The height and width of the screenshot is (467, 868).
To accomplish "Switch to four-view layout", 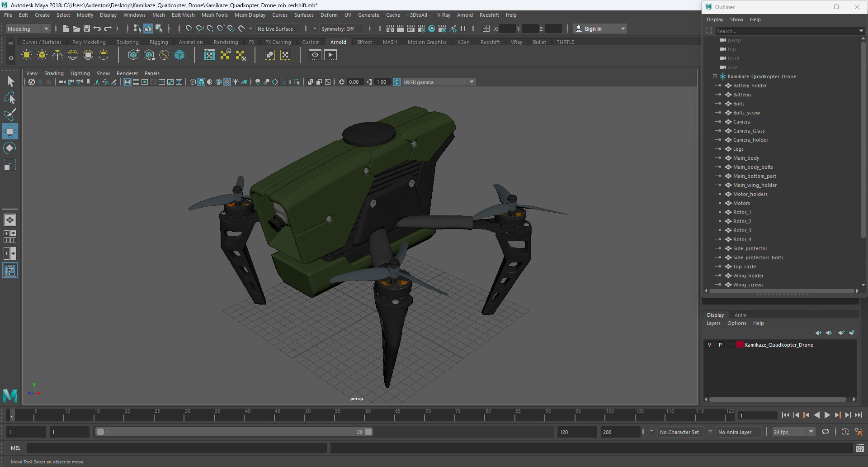I will 10,237.
